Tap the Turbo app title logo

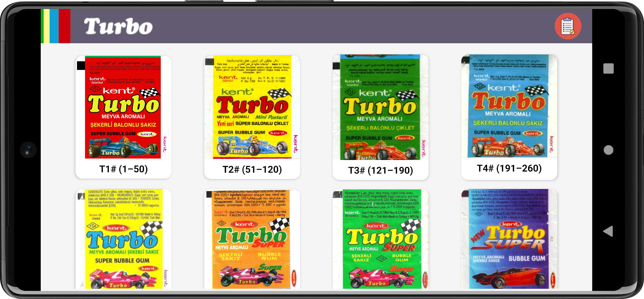[118, 27]
